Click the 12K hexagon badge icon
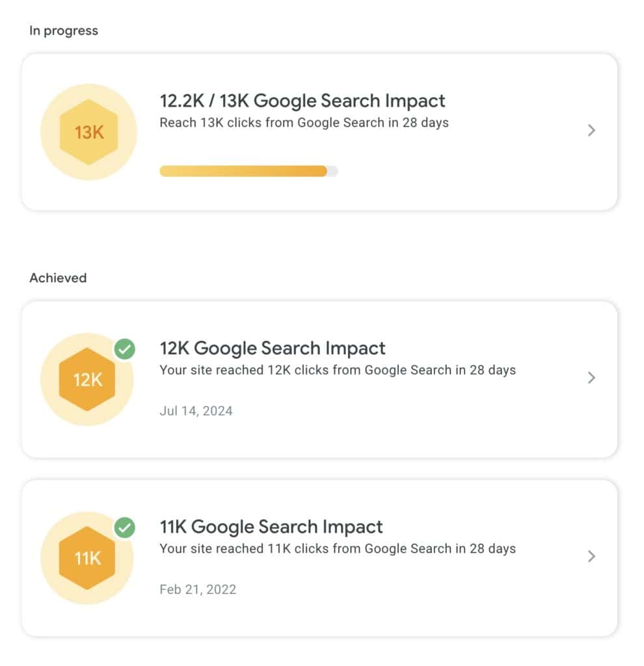 87,379
